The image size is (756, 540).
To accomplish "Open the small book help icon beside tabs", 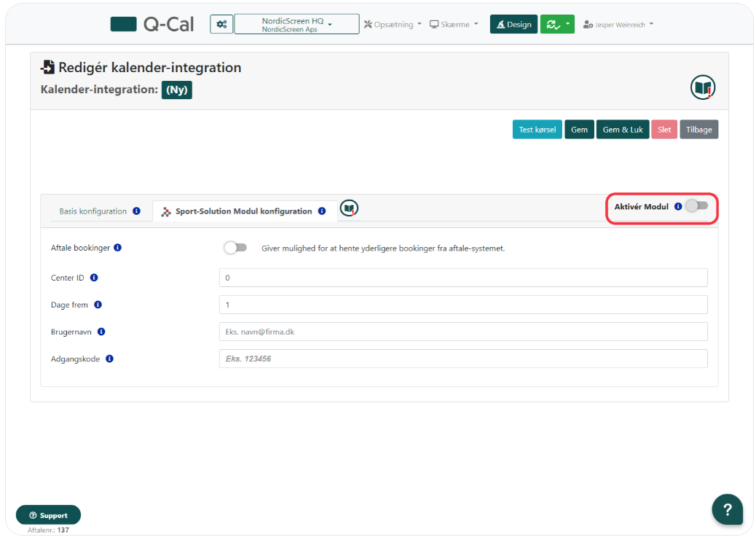I will pyautogui.click(x=349, y=208).
